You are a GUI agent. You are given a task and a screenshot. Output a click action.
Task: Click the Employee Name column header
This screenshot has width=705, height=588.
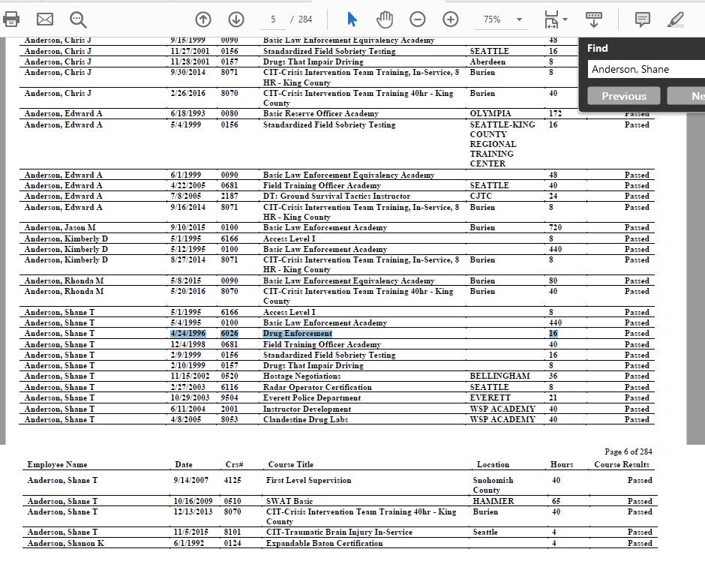[x=57, y=464]
